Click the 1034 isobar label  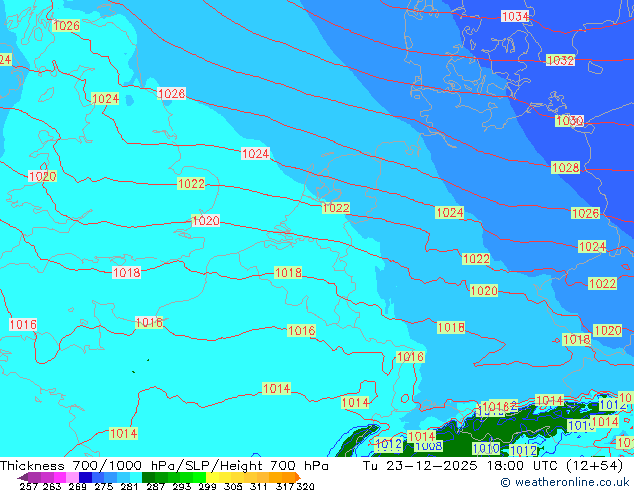coord(515,17)
